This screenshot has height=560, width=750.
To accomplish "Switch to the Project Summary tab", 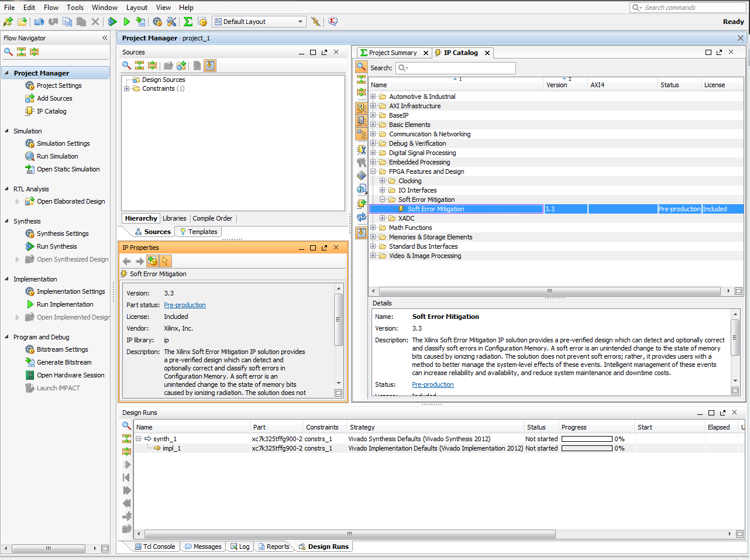I will coord(392,53).
